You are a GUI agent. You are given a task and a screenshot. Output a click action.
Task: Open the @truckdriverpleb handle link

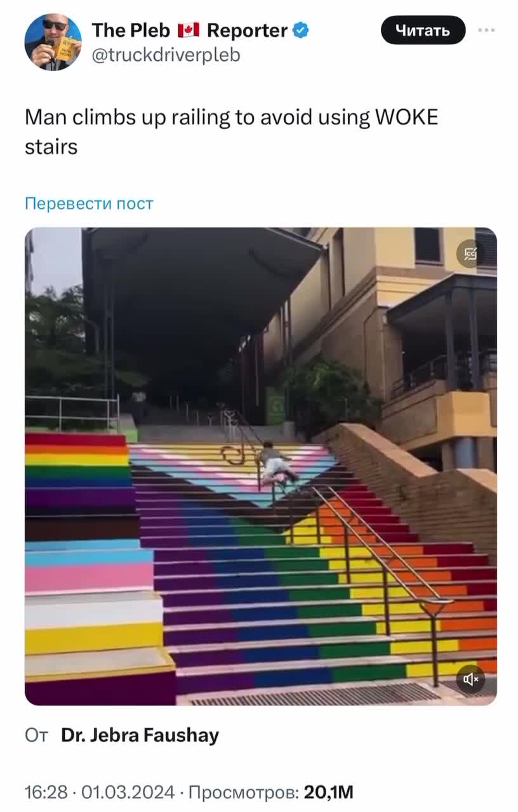click(x=166, y=55)
